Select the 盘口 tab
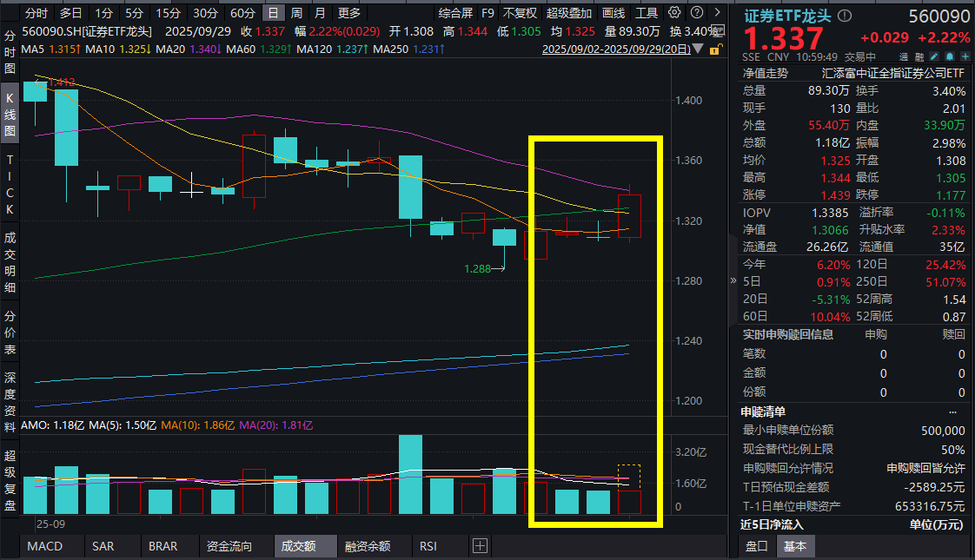This screenshot has width=975, height=560. (757, 546)
